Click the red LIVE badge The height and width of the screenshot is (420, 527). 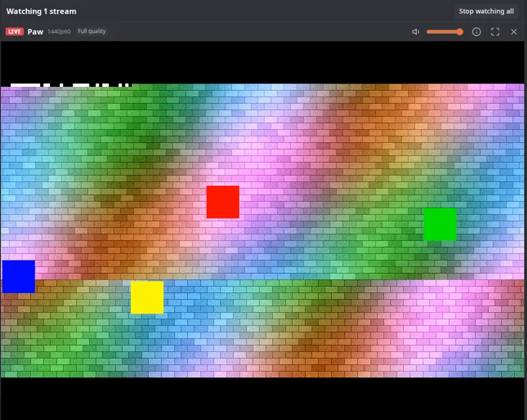pos(14,31)
